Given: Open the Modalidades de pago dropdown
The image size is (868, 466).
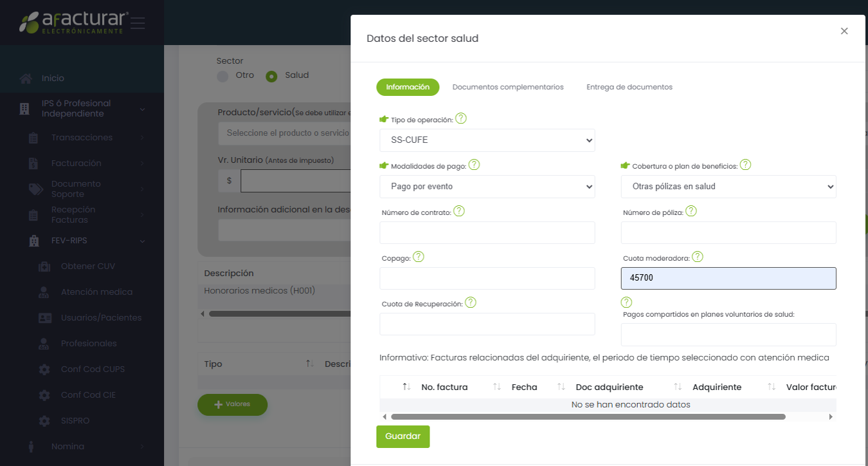Looking at the screenshot, I should pos(487,187).
